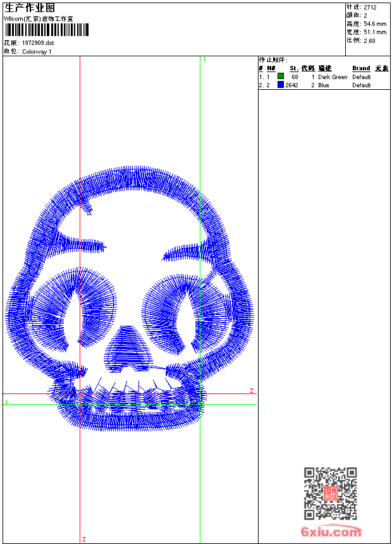Select the stitch count 68 cell
The height and width of the screenshot is (544, 392).
tap(295, 77)
